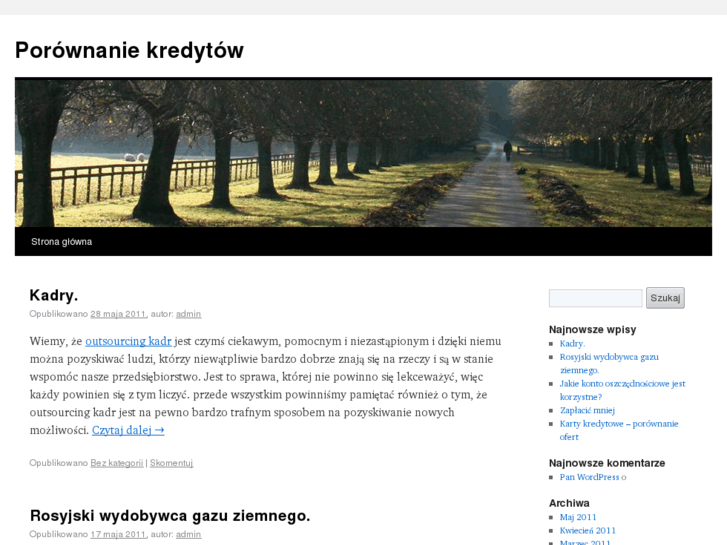Open the Kwiecień 2011 archive
The width and height of the screenshot is (727, 545).
click(x=587, y=531)
